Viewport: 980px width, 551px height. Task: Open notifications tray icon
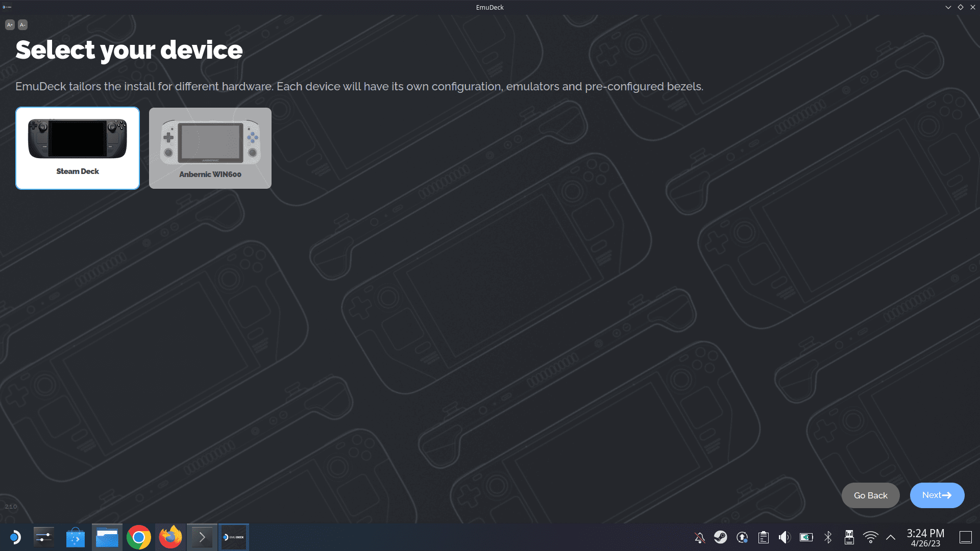click(x=700, y=537)
